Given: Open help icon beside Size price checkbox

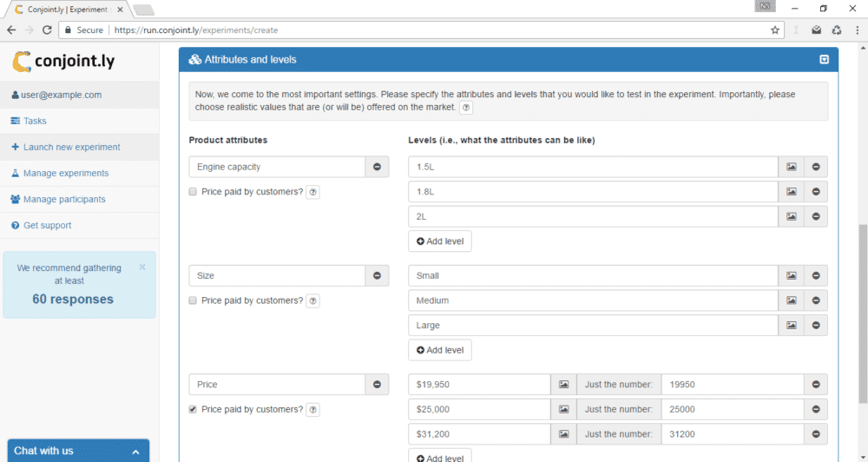Looking at the screenshot, I should (313, 301).
